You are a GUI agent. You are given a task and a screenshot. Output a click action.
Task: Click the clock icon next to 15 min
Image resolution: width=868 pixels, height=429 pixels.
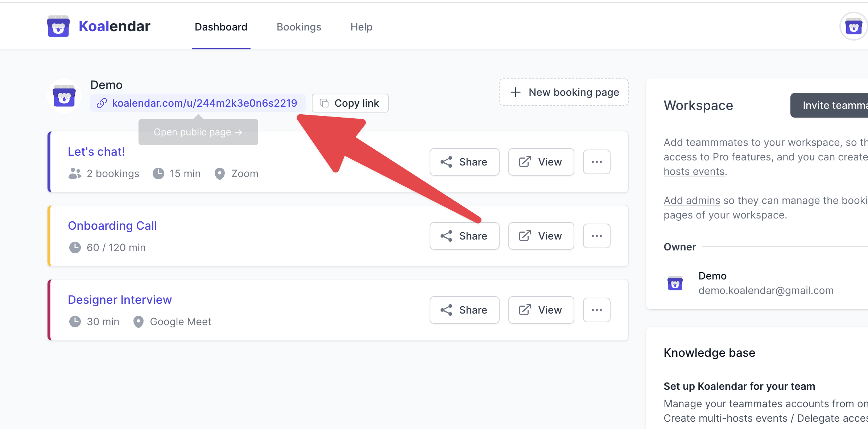pyautogui.click(x=158, y=173)
